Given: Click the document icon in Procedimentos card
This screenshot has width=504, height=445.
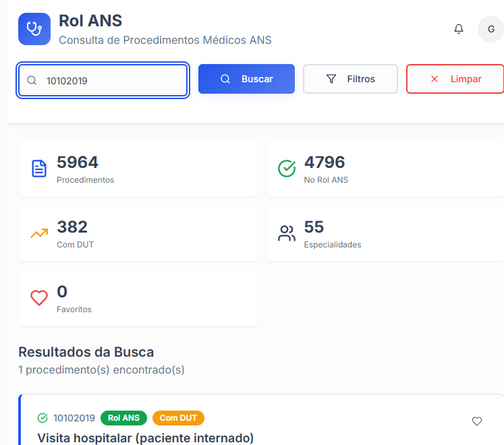Looking at the screenshot, I should [40, 169].
